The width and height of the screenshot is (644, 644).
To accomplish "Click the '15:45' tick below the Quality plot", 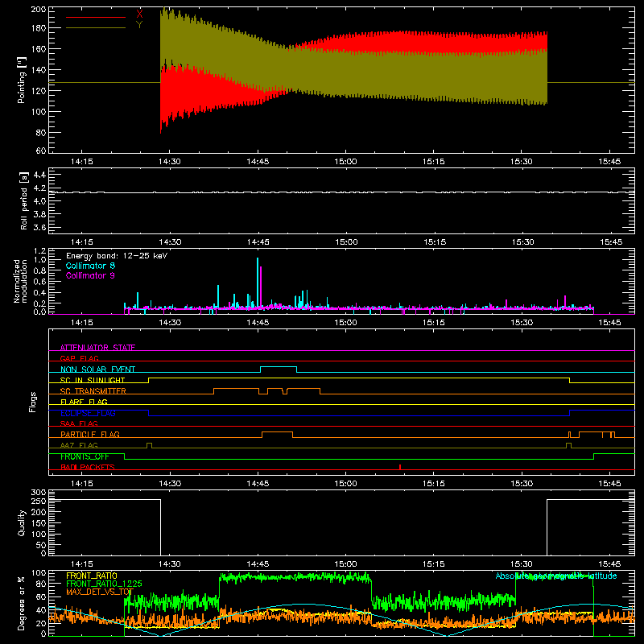I will pos(609,564).
